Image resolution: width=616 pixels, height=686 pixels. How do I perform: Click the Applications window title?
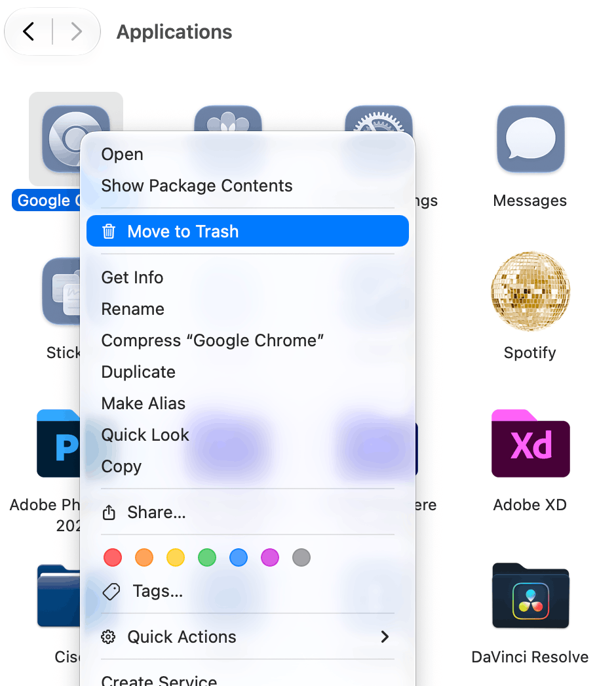tap(174, 32)
